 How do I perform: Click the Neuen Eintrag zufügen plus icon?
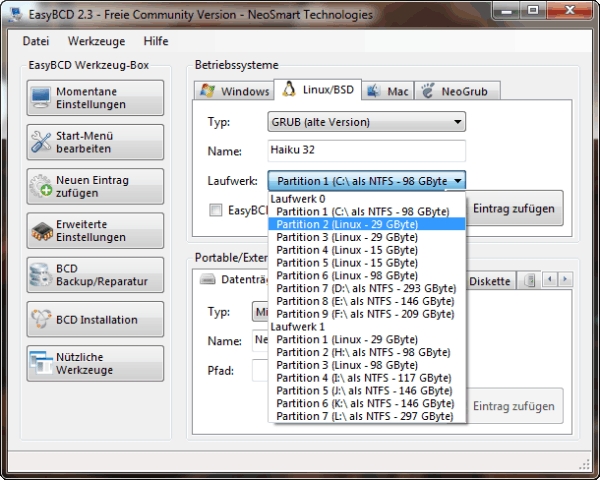tap(41, 186)
